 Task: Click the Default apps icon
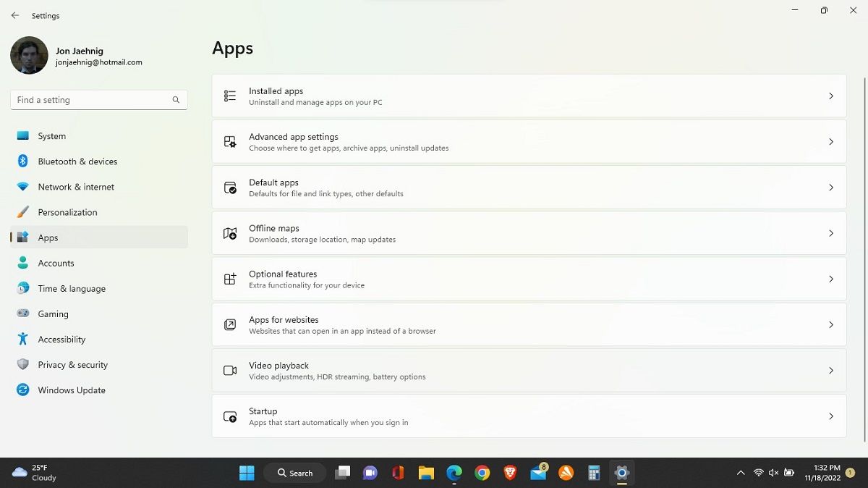coord(229,188)
